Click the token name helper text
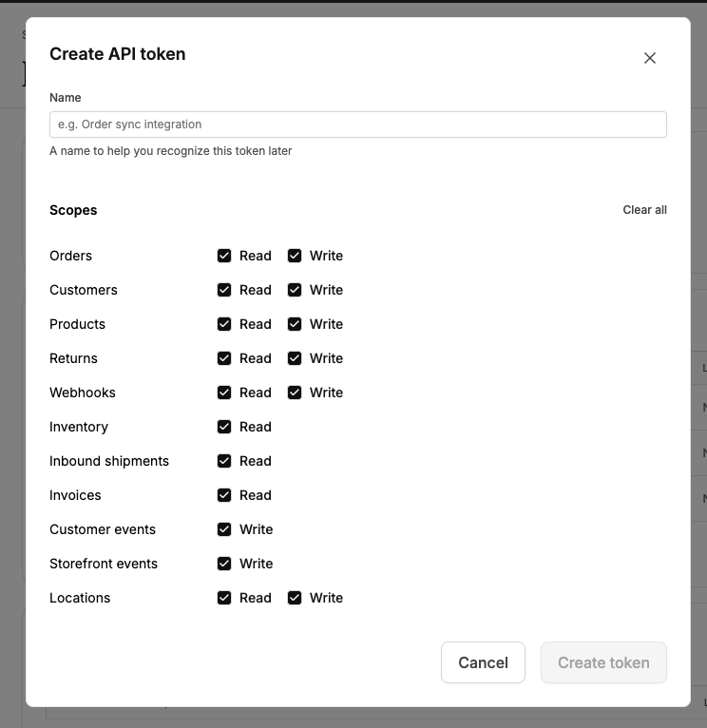The image size is (707, 728). point(171,151)
